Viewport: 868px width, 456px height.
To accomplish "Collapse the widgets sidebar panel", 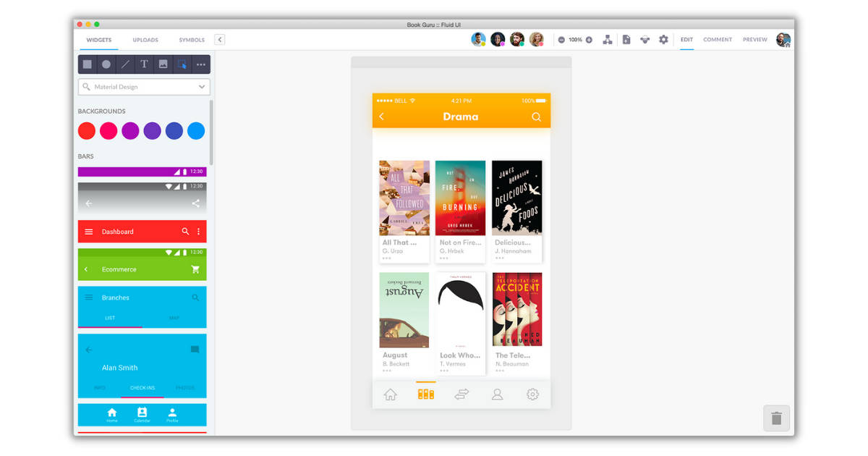I will point(219,40).
